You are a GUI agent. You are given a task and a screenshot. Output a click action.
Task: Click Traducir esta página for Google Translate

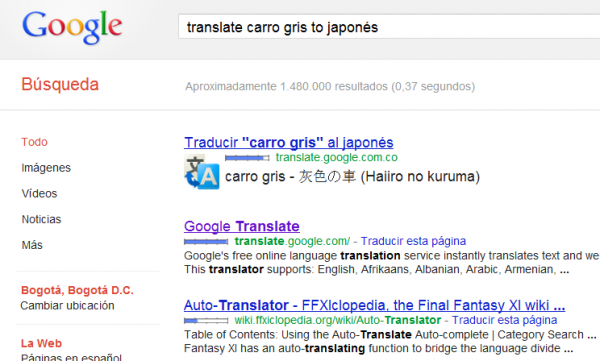(x=413, y=241)
